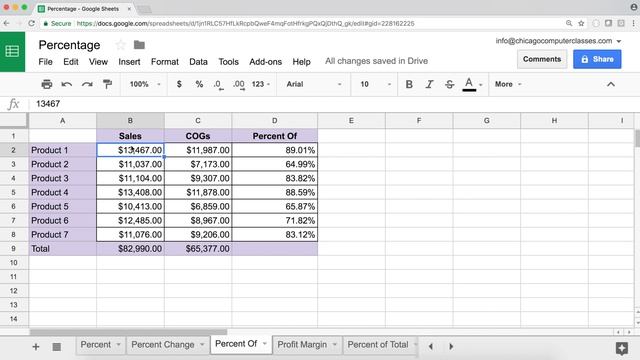Click browser back arrow
640x360 pixels.
6,23
